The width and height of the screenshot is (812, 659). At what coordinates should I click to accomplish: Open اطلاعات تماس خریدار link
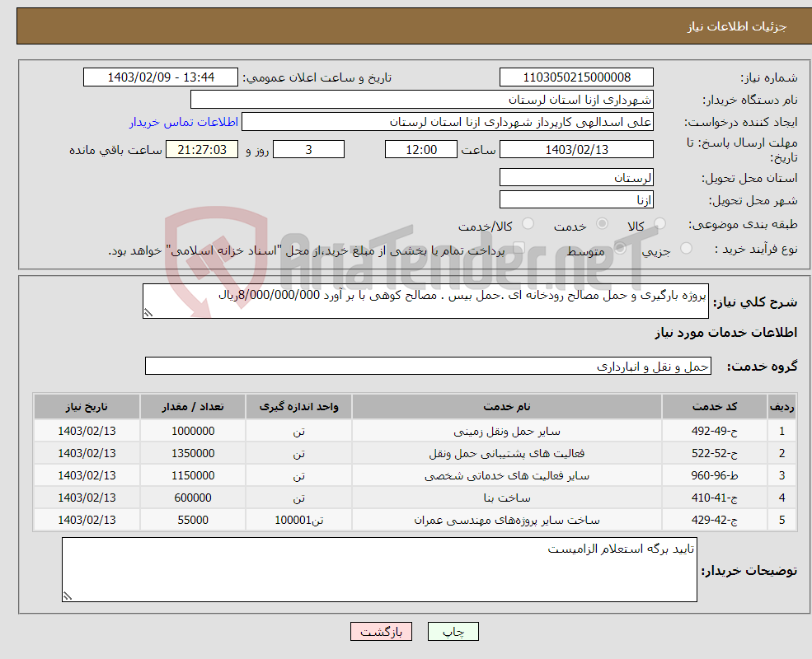(x=183, y=122)
